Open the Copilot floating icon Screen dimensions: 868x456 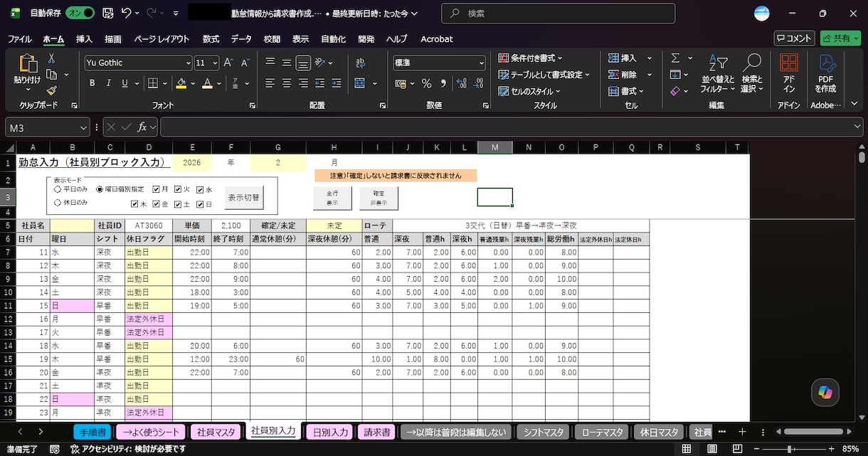tap(825, 392)
